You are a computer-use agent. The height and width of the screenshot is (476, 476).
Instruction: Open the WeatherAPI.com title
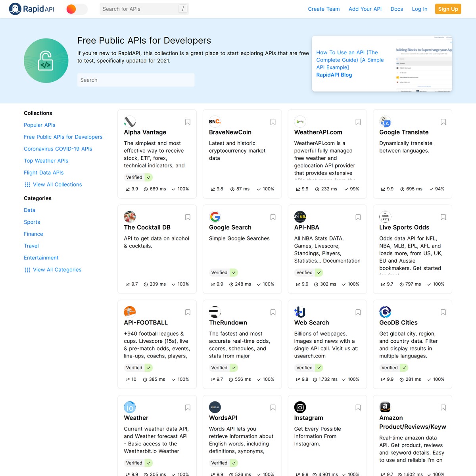318,132
